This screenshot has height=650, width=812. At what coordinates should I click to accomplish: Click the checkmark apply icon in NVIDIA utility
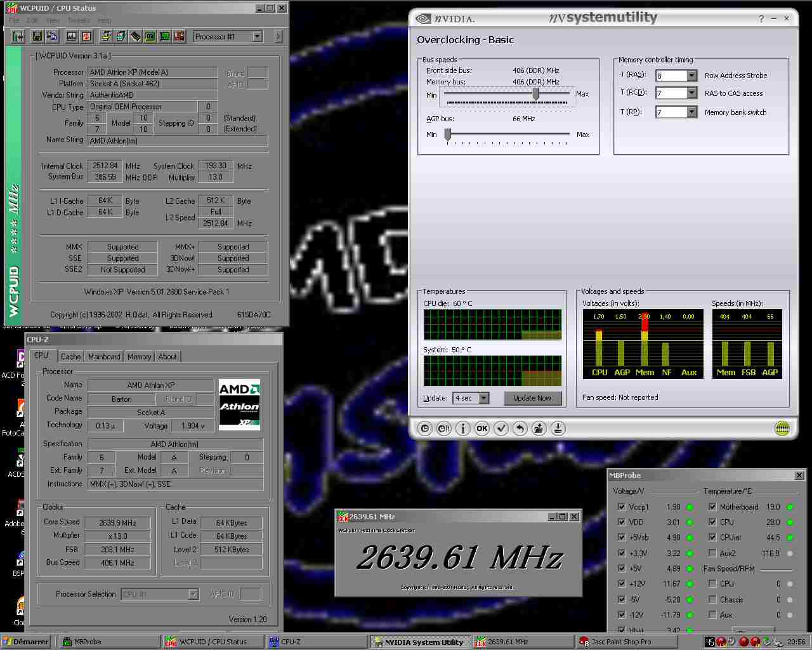[501, 428]
